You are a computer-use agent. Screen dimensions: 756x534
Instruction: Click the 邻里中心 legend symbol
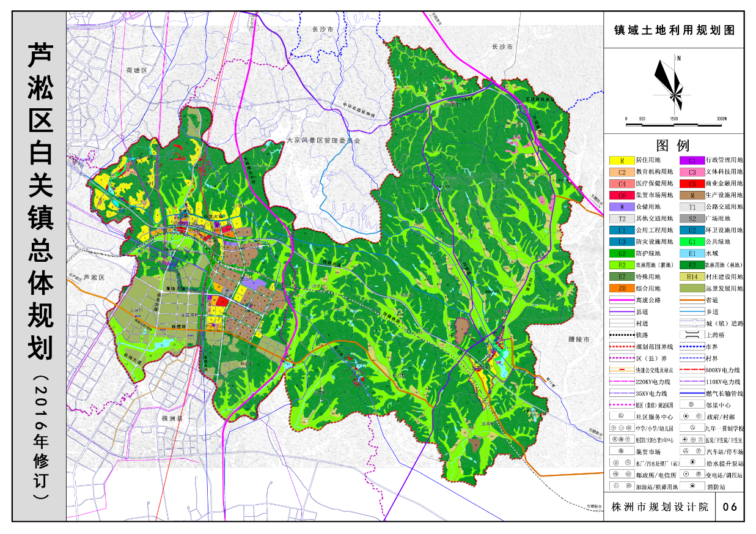(692, 404)
